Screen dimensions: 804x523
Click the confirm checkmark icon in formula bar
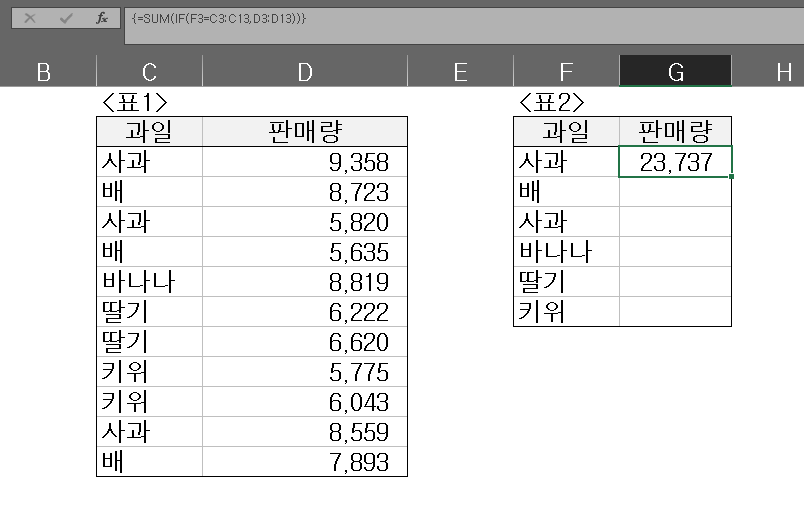[66, 18]
